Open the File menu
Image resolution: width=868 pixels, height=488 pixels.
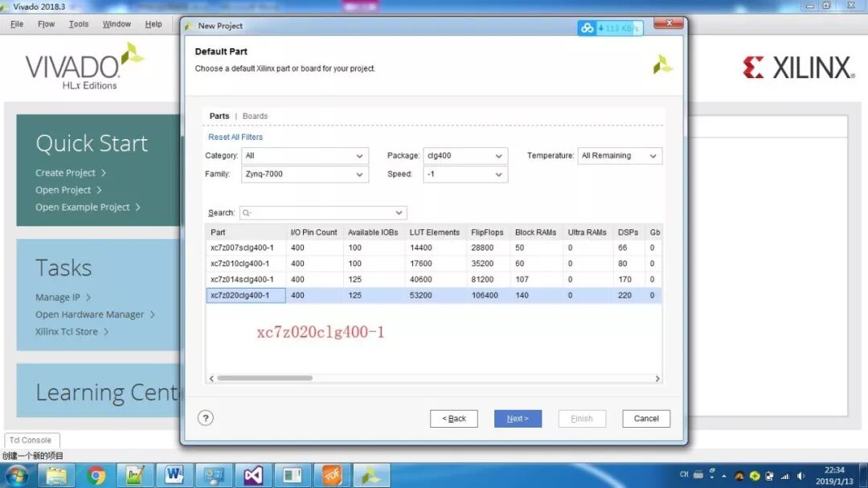17,24
